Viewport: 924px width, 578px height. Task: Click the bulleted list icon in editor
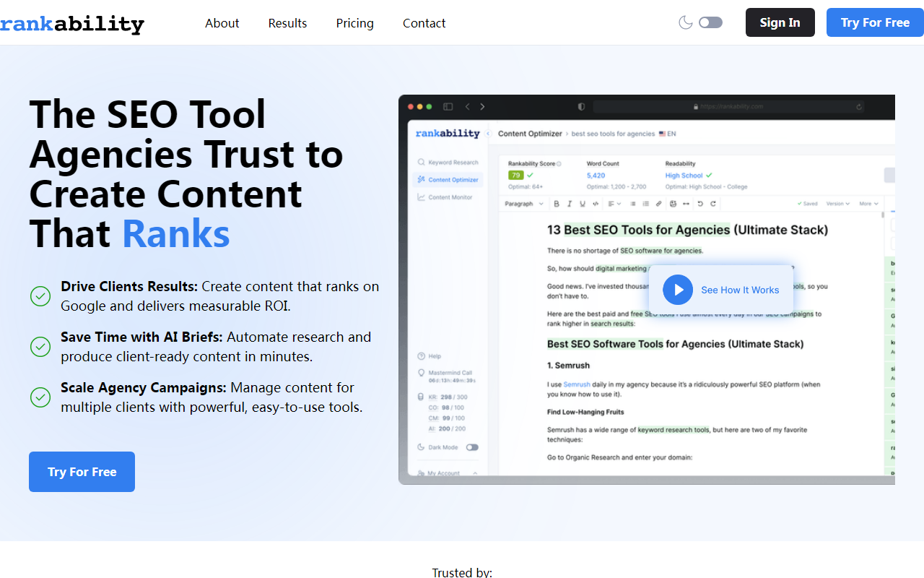633,204
